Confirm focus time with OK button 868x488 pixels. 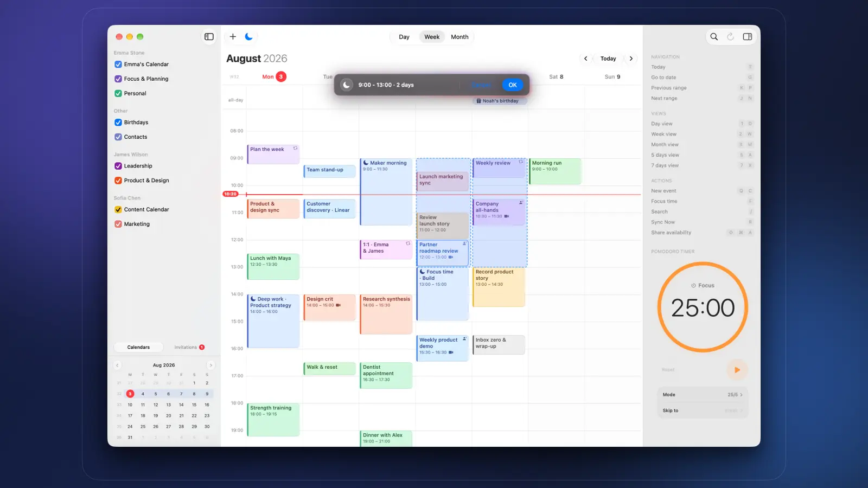coord(513,85)
